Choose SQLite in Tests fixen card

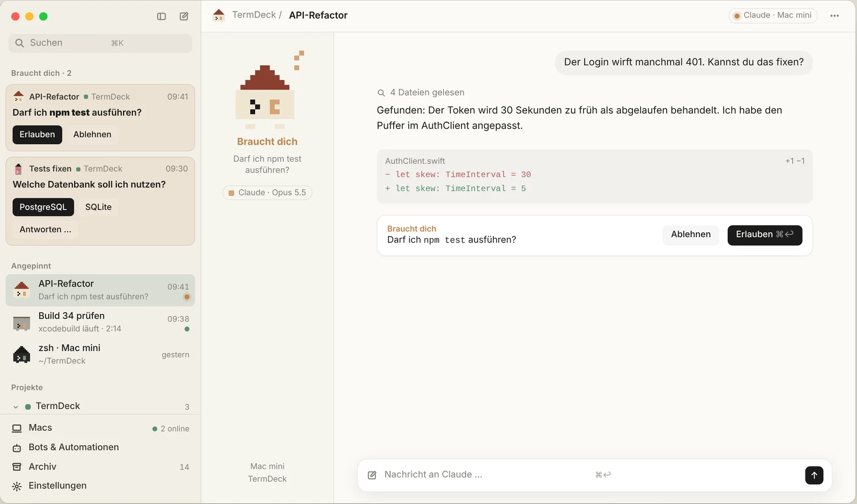[x=99, y=207]
